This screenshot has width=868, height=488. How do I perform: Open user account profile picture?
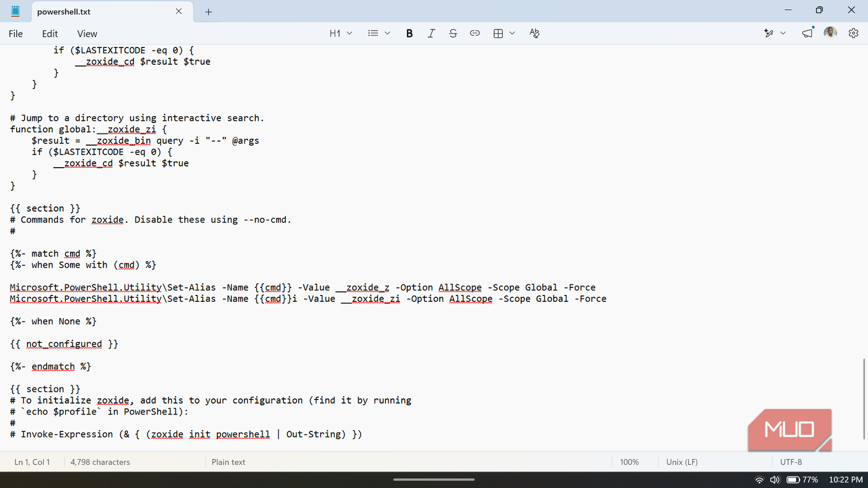(x=830, y=33)
